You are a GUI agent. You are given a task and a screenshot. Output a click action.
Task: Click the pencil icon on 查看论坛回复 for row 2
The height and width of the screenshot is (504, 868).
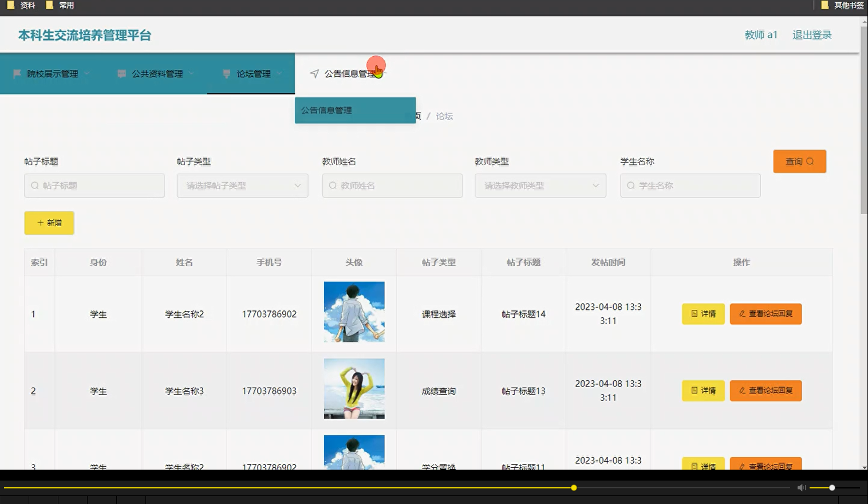coord(743,391)
